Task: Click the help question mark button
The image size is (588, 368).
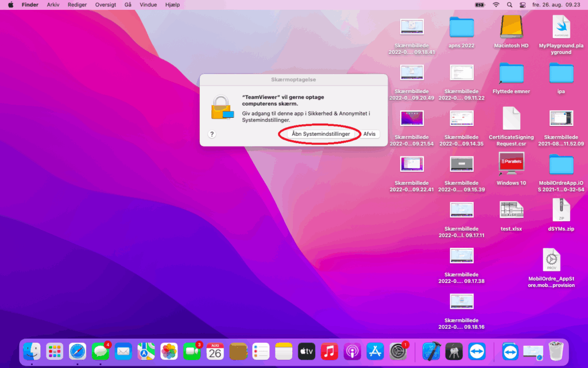Action: (x=212, y=134)
